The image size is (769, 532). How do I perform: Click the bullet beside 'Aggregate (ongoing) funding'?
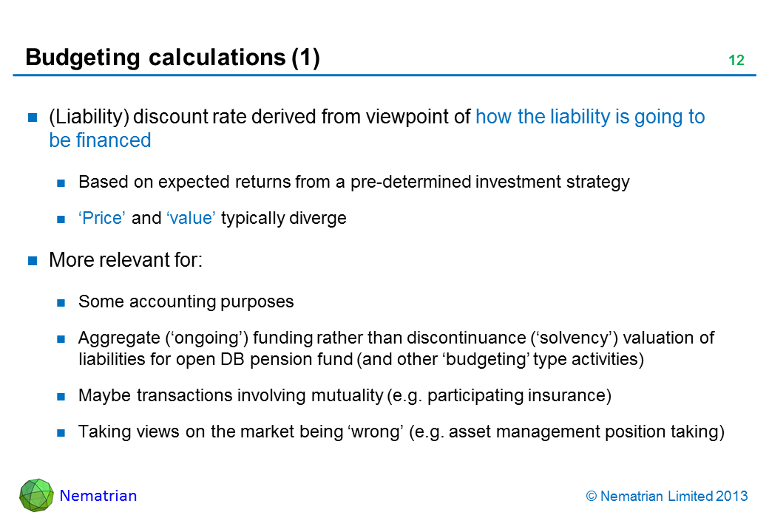(x=63, y=339)
